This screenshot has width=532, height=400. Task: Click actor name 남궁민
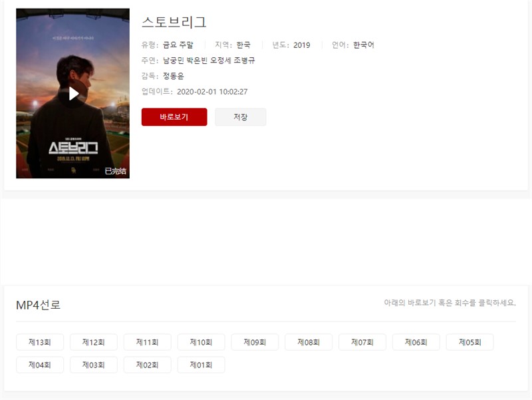pos(174,61)
